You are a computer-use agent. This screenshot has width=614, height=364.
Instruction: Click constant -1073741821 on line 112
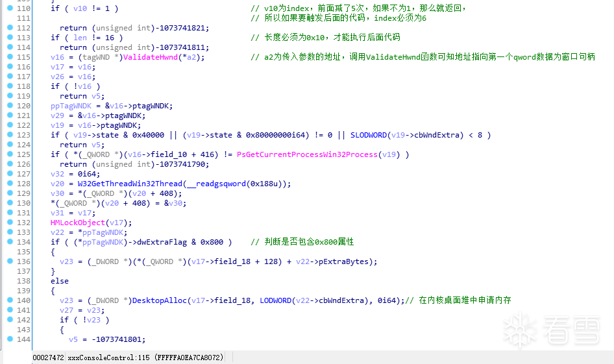pyautogui.click(x=180, y=28)
